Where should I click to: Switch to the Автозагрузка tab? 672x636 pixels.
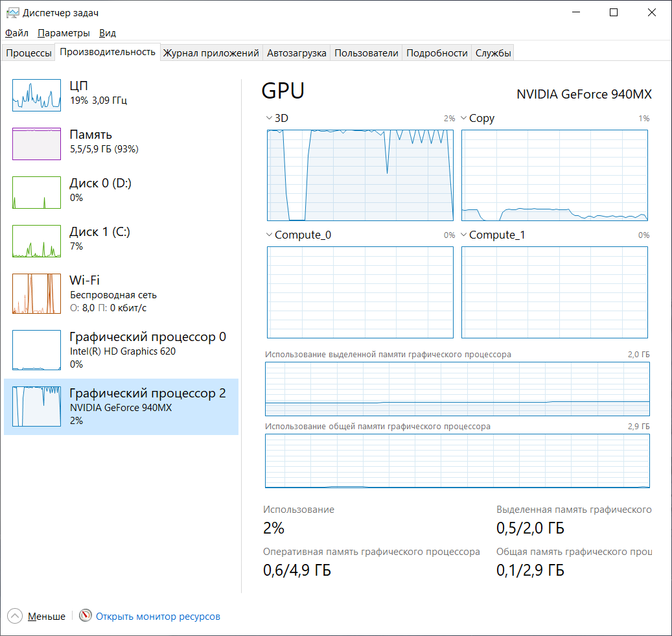297,53
